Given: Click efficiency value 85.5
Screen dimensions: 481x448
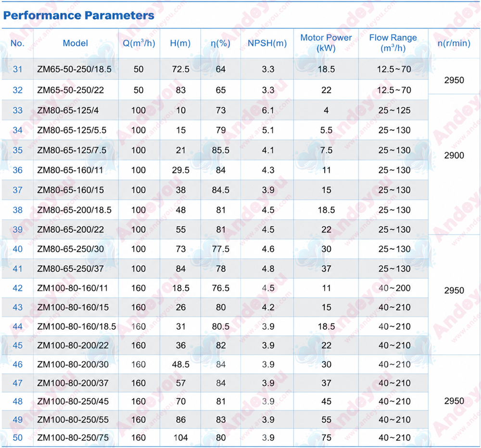Looking at the screenshot, I should click(221, 150).
